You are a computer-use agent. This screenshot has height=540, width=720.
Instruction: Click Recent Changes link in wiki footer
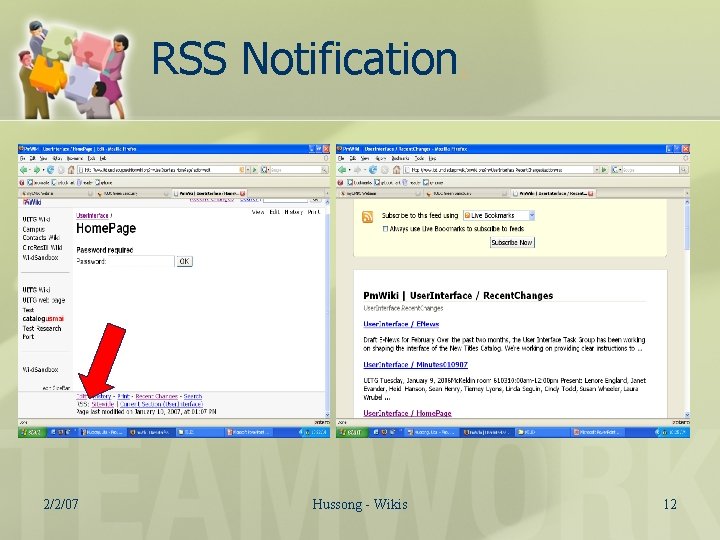157,396
